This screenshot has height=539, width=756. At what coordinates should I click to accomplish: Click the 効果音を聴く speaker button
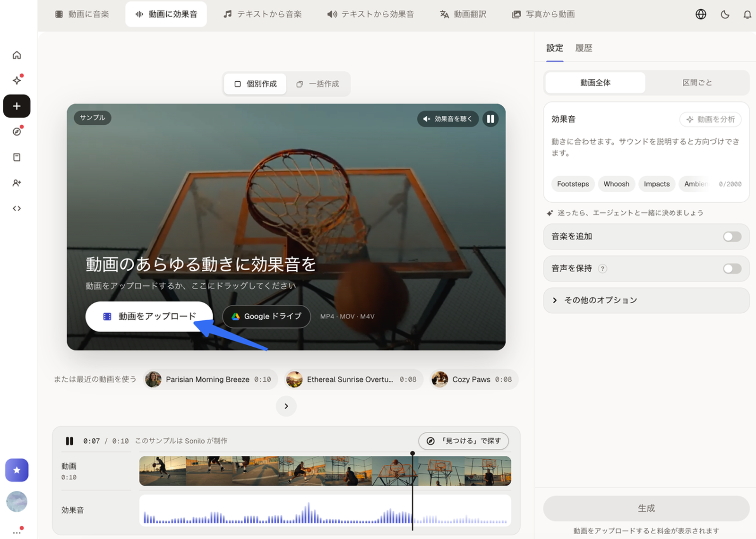pos(447,119)
